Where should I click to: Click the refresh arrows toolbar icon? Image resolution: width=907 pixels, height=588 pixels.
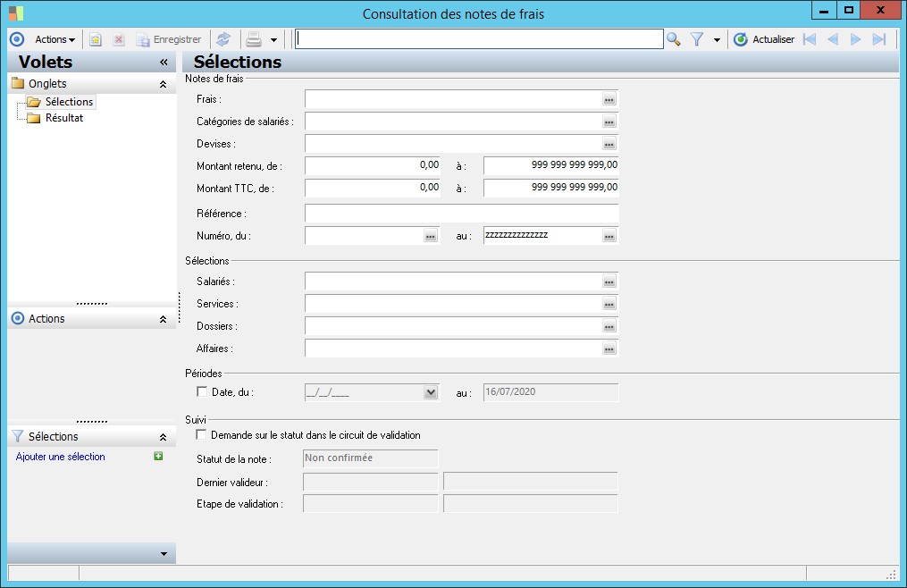pos(223,39)
